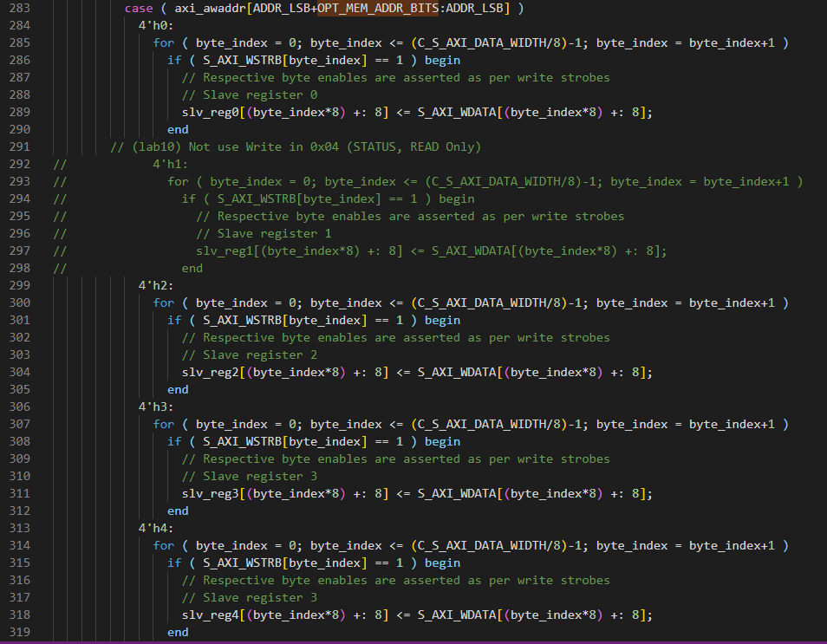The height and width of the screenshot is (644, 827).
Task: Click the 4'h2: case label
Action: point(155,285)
